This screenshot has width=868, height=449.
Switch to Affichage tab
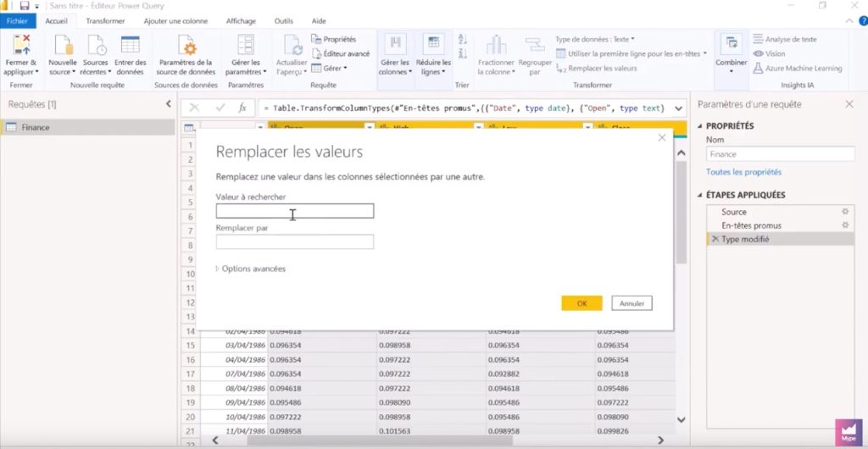point(241,21)
